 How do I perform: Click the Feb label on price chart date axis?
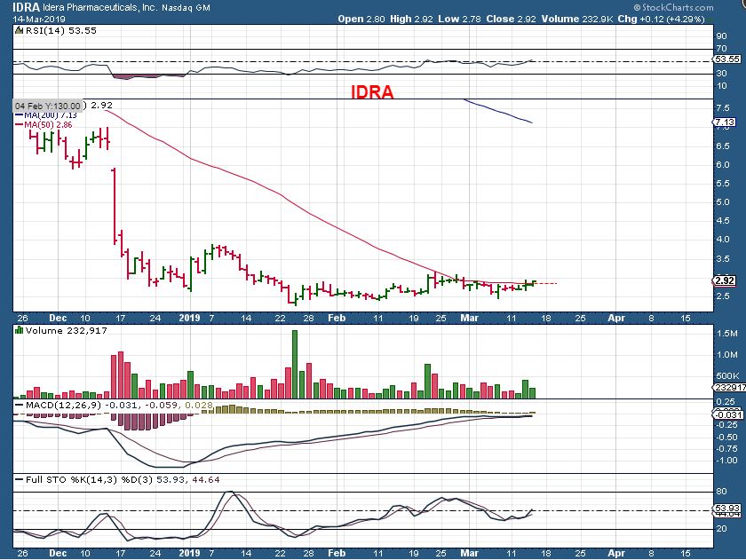point(337,318)
